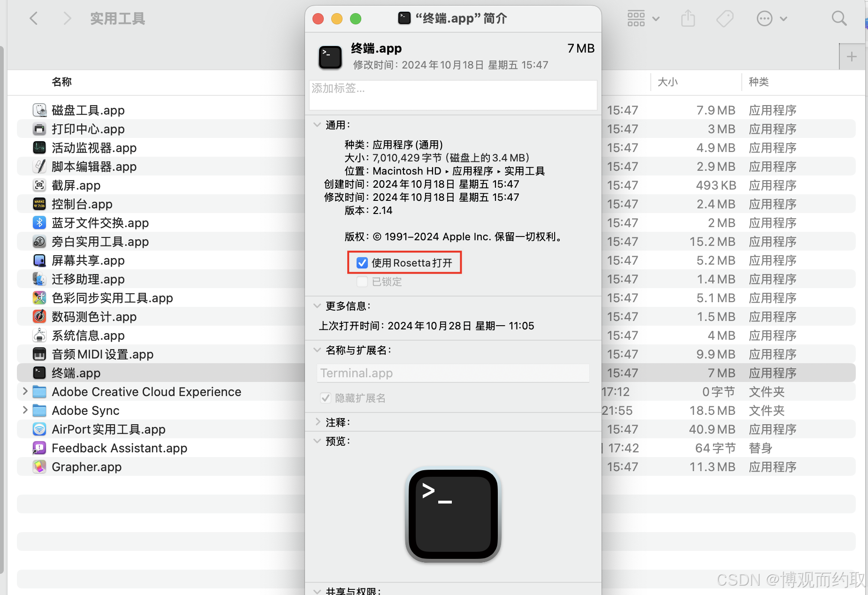Screen dimensions: 868x595
Task: Sort by the 名称 column header
Action: pyautogui.click(x=61, y=82)
